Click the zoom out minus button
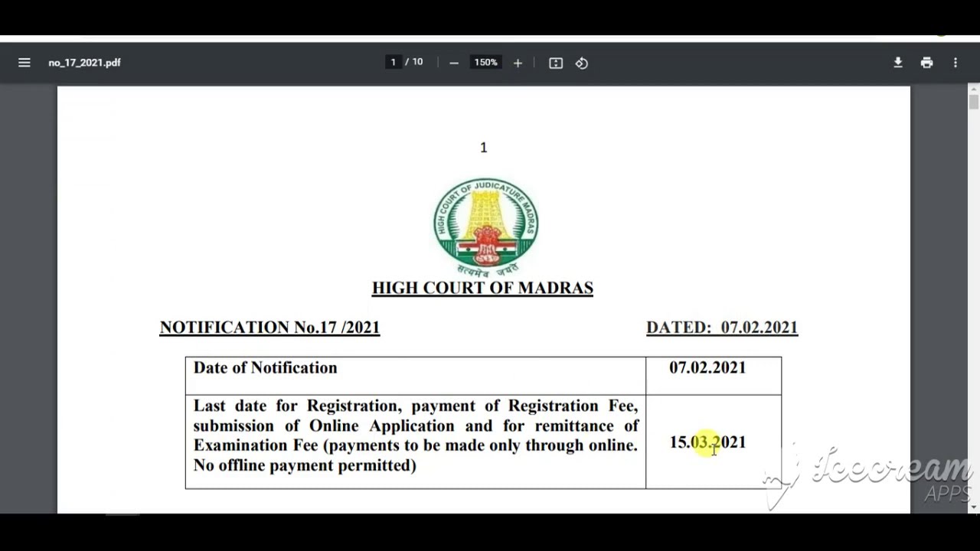980x551 pixels. 454,63
